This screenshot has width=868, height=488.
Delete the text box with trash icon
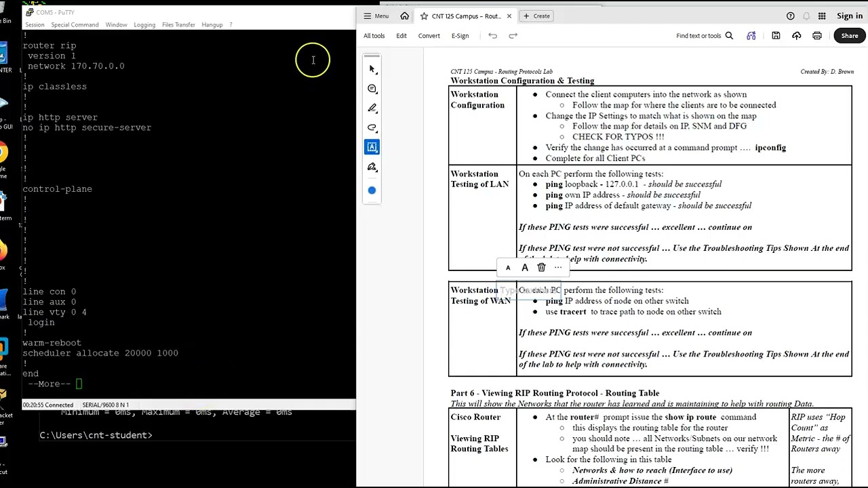(x=541, y=268)
